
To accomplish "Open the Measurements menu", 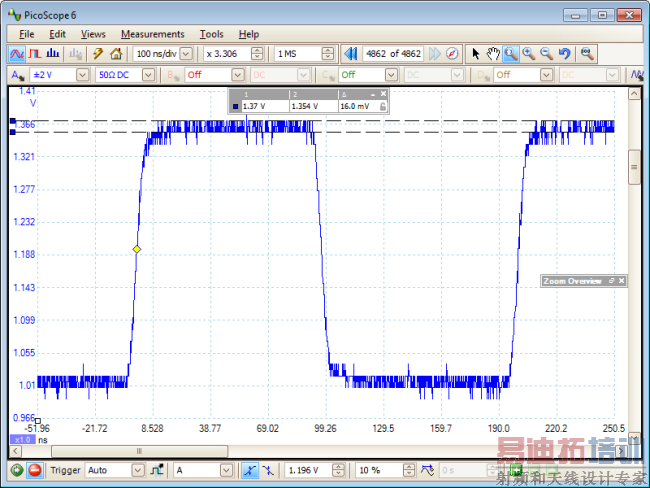I will 153,34.
